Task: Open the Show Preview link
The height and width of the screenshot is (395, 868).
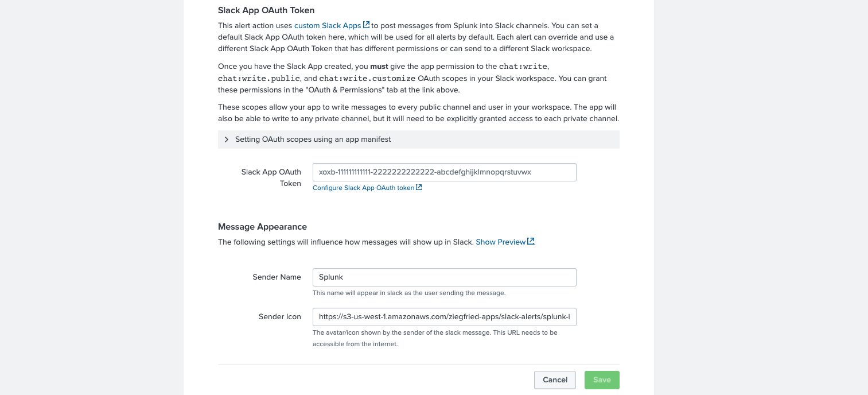Action: click(x=501, y=242)
